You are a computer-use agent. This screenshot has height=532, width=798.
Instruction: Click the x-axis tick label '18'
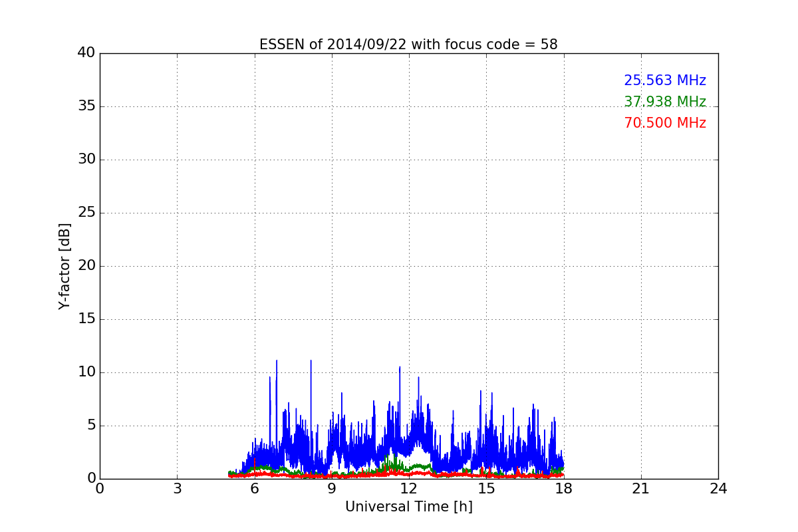(x=564, y=489)
